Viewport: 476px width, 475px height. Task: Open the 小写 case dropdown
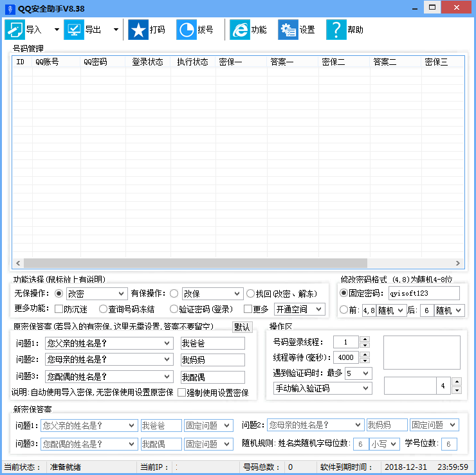click(384, 444)
